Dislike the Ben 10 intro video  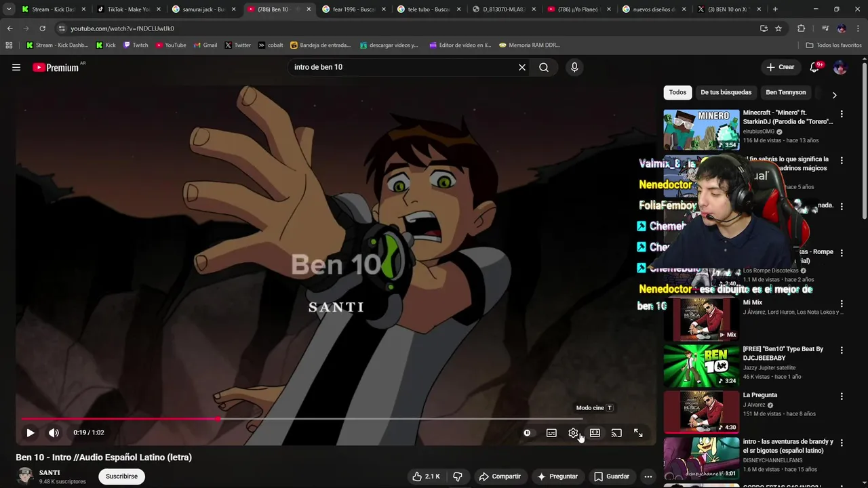pos(458,476)
